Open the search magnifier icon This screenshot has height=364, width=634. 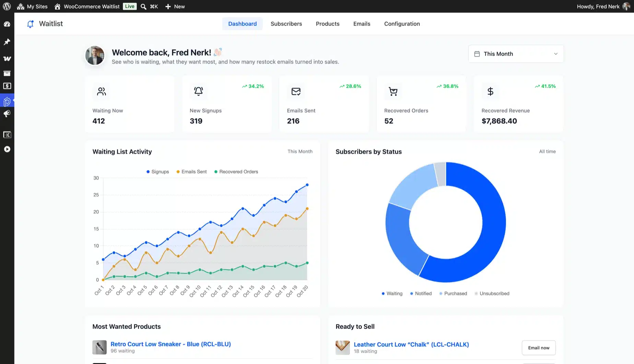[144, 7]
